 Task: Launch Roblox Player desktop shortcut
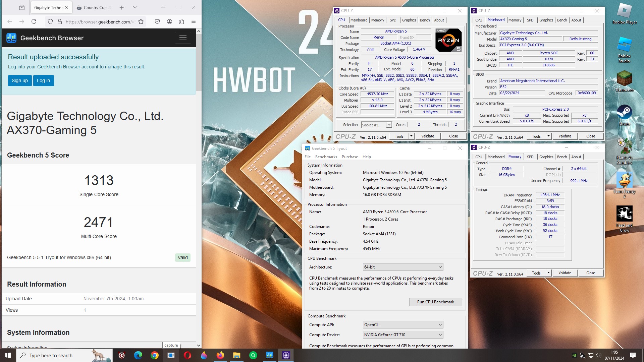pyautogui.click(x=624, y=13)
